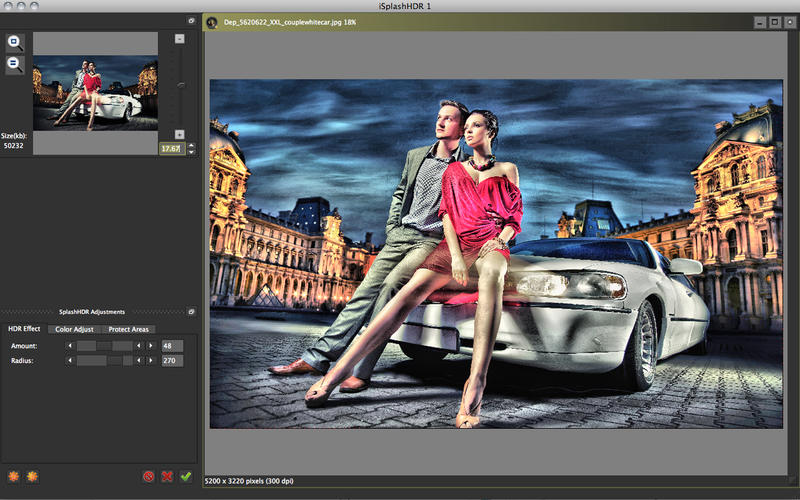Click the first iSplashHDR window traffic-light button
The height and width of the screenshot is (500, 800).
8,6
